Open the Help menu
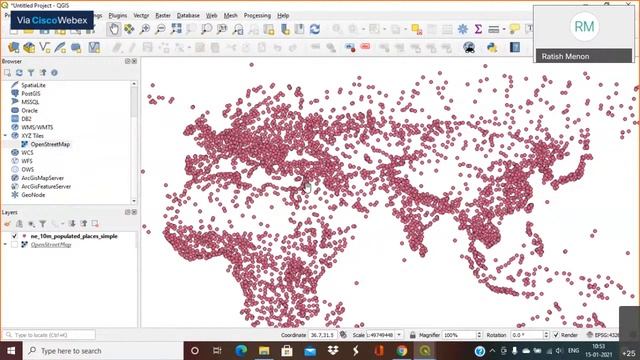Viewport: 640px width, 360px height. (283, 16)
